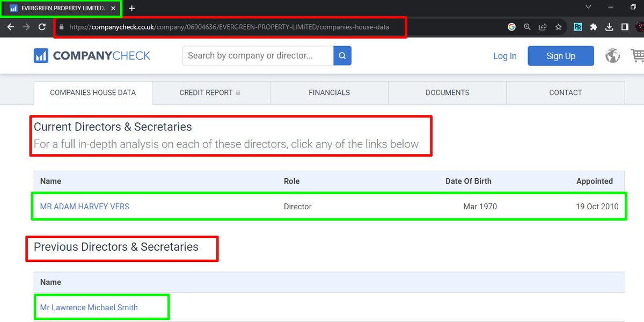Click the Current Directors & Secretaries heading
This screenshot has height=322, width=644.
[113, 127]
